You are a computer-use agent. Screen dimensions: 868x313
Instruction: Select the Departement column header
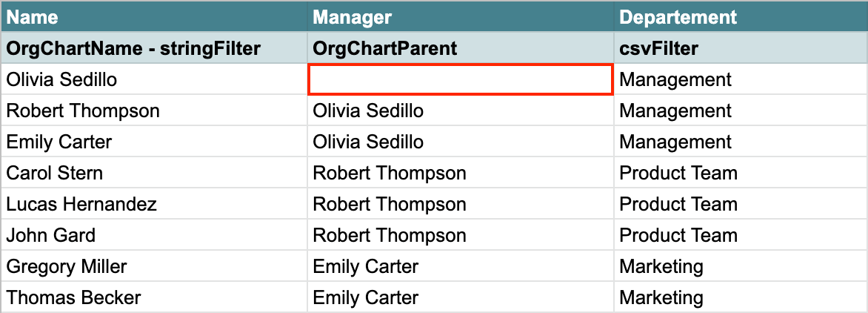tap(741, 16)
